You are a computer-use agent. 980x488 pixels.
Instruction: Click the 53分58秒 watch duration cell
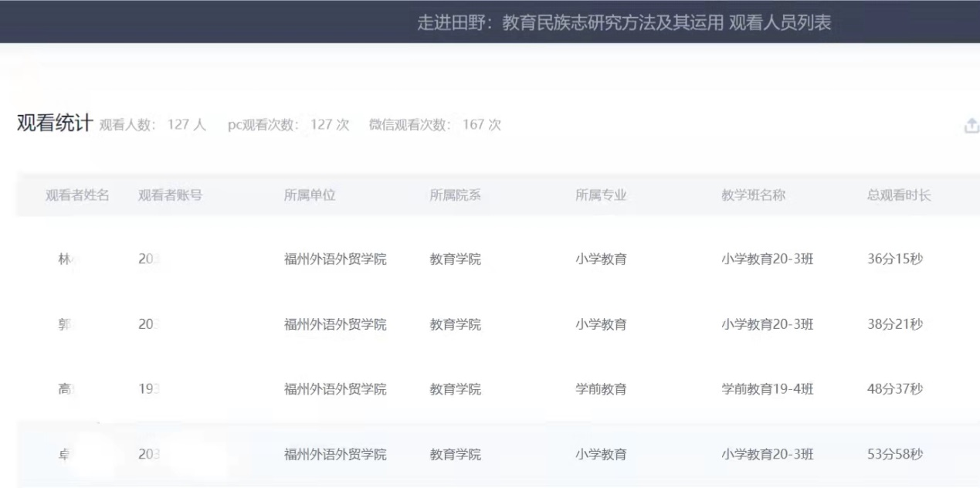(895, 455)
